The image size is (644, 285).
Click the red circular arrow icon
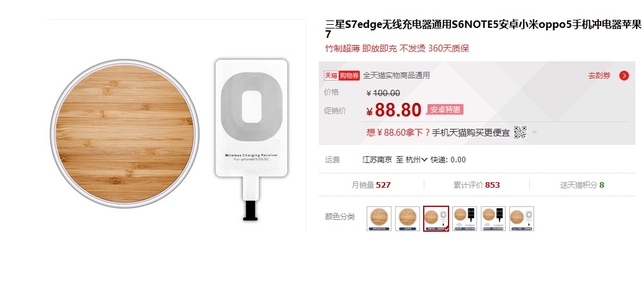pyautogui.click(x=624, y=76)
